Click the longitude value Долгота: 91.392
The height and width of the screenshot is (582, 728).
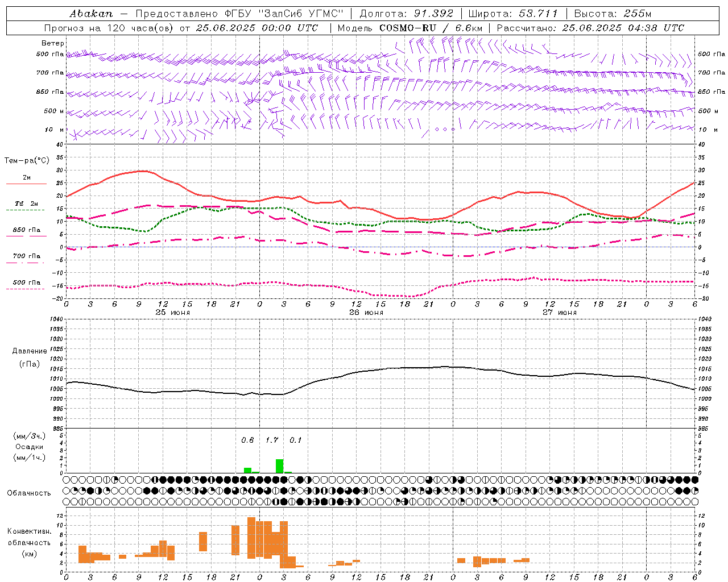(407, 14)
